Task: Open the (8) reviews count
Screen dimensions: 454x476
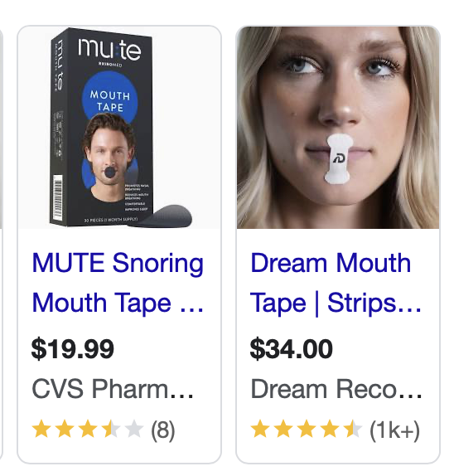Action: 163,430
